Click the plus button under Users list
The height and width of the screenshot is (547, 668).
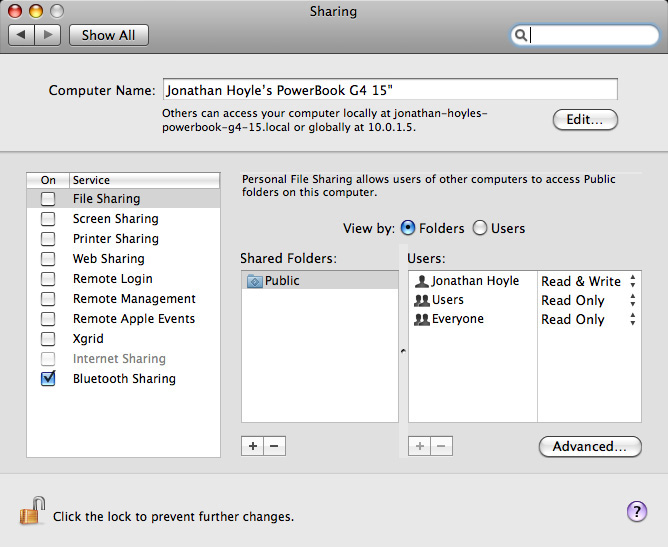click(x=420, y=446)
